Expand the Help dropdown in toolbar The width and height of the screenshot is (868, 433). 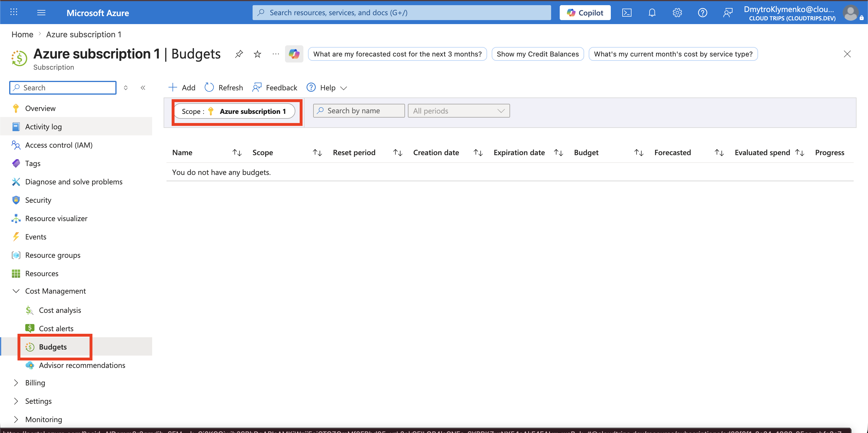(x=327, y=87)
